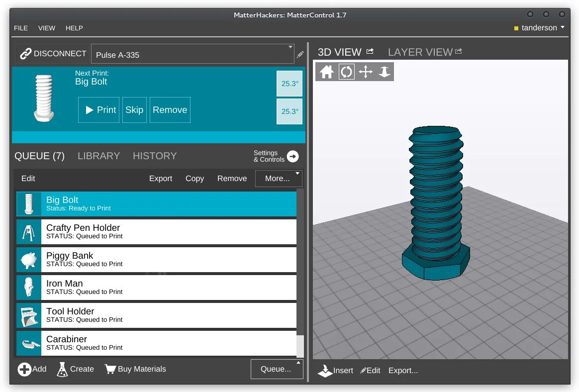
Task: Click the Buy Materials cart icon
Action: pos(110,369)
